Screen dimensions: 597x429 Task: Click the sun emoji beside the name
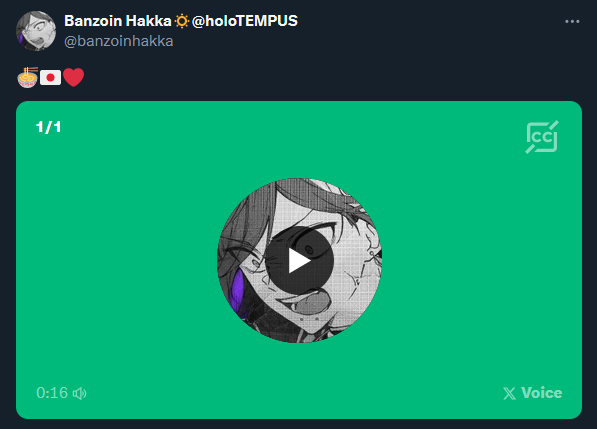point(182,21)
